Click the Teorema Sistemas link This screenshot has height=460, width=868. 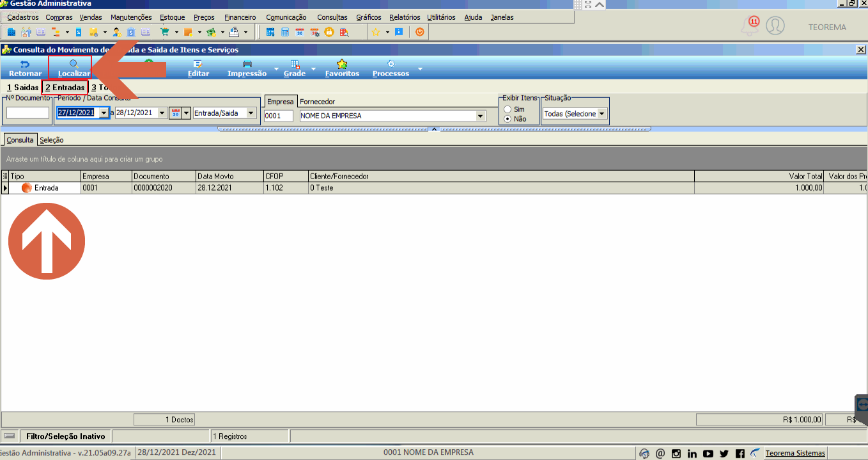click(795, 453)
